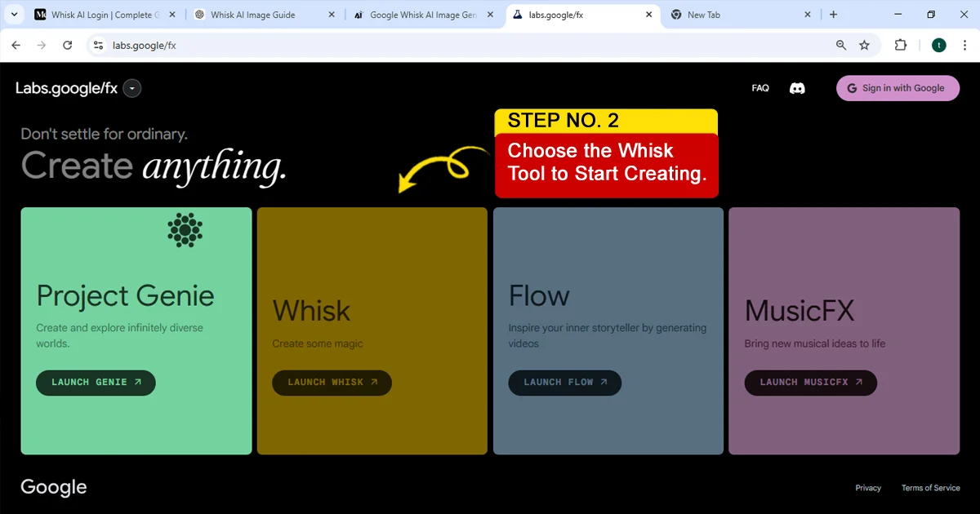Click the Project Genie card title

126,296
